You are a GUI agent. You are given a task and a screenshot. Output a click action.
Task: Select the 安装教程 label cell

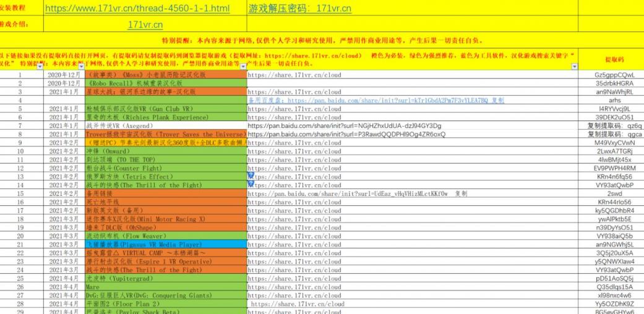[x=22, y=8]
